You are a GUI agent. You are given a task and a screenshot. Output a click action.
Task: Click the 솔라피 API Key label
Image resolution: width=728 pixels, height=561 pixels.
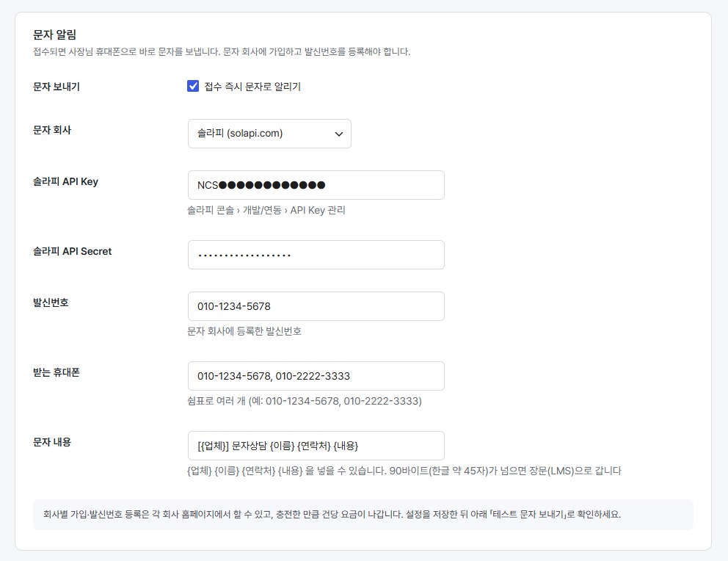(65, 181)
